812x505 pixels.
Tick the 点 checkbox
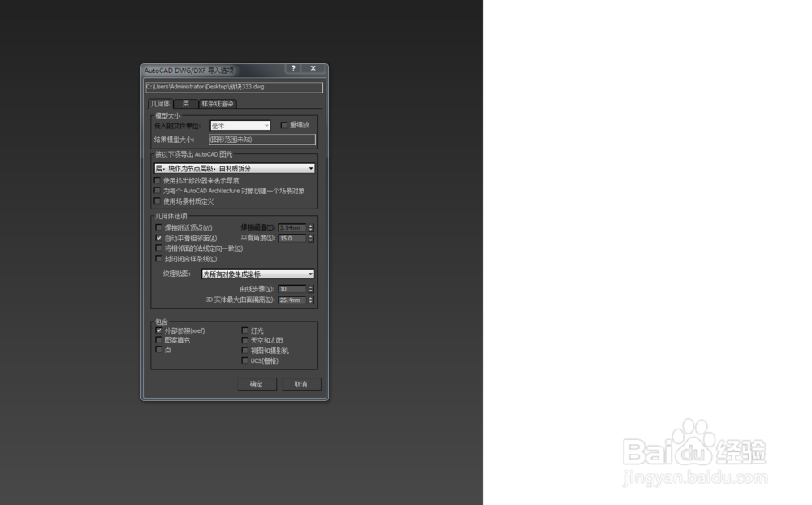[158, 350]
